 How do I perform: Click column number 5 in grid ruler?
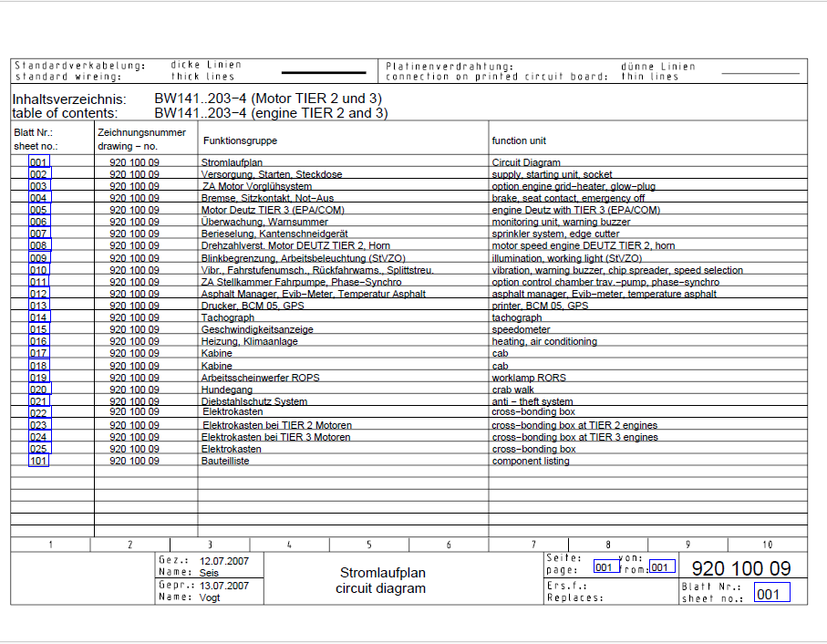click(x=368, y=545)
